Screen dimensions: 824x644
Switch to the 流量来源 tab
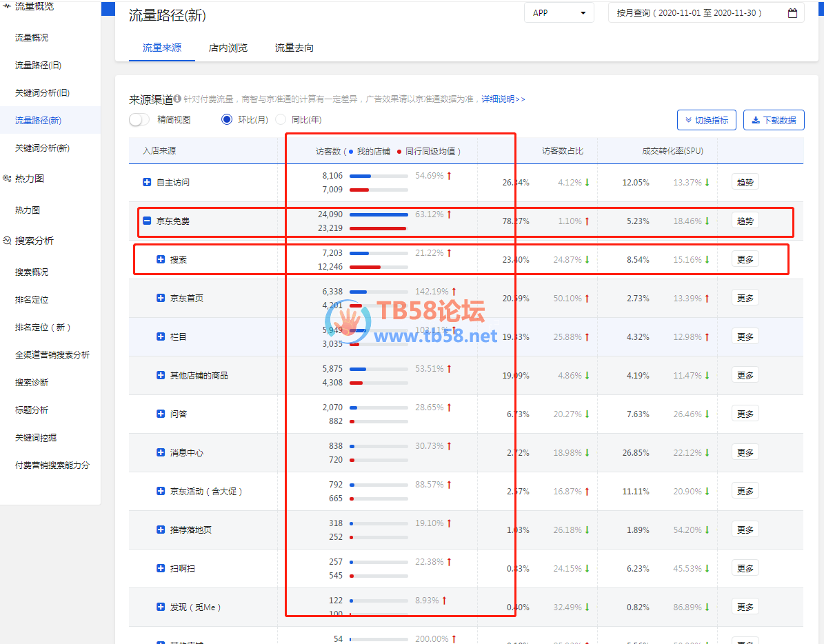162,48
